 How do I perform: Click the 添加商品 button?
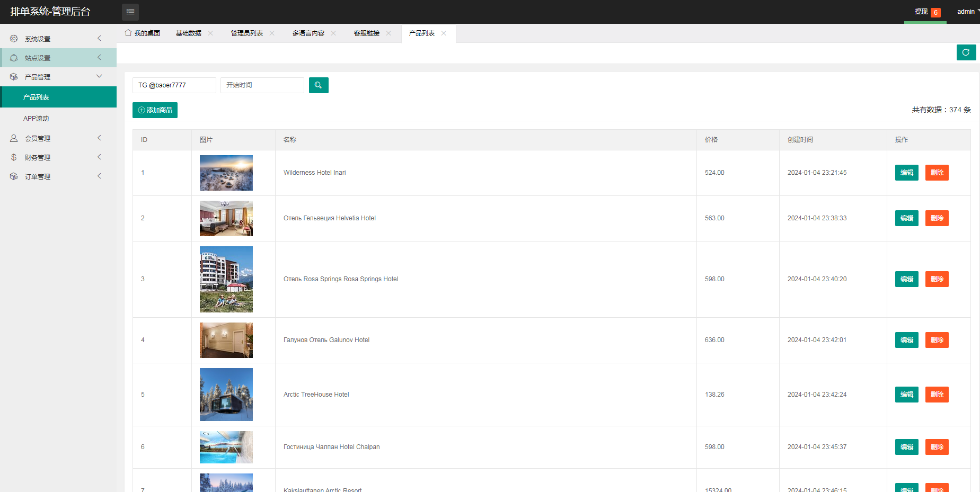155,110
